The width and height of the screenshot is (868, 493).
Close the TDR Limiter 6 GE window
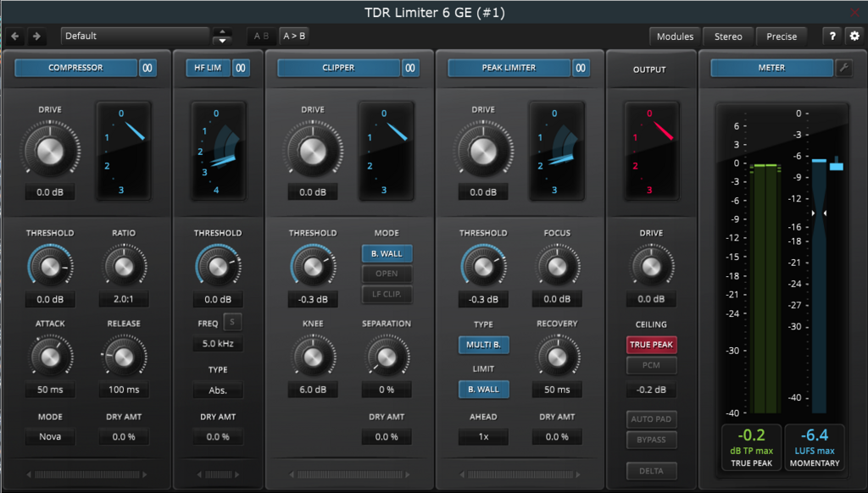pyautogui.click(x=854, y=12)
